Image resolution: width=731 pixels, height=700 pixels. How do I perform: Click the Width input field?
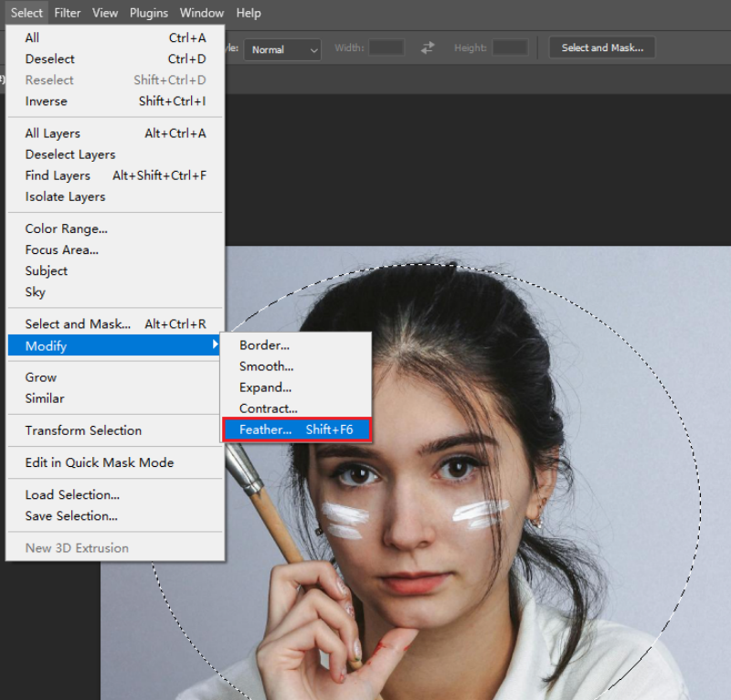(x=385, y=49)
